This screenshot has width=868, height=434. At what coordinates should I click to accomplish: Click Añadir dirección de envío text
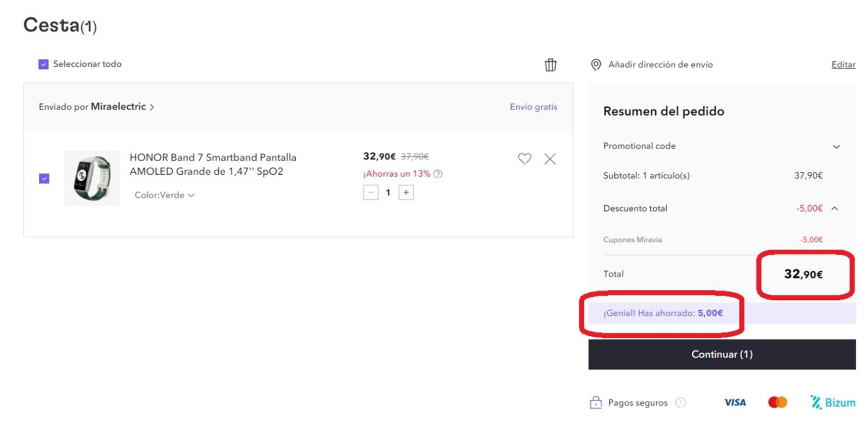[660, 65]
